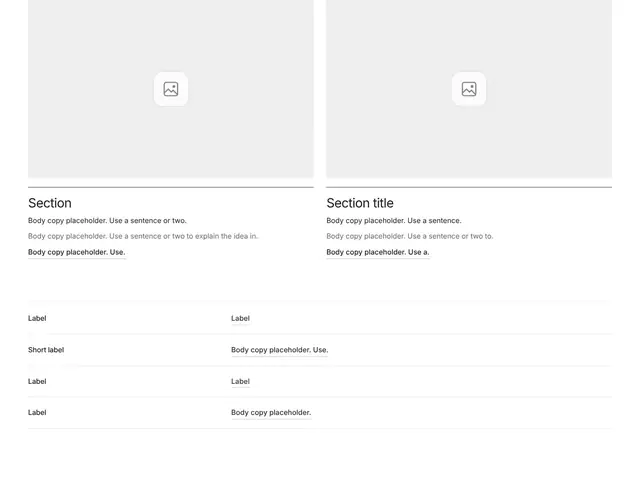Click text 'Body copy placeholder. Use a sentence.'
640x486 pixels.
point(393,221)
